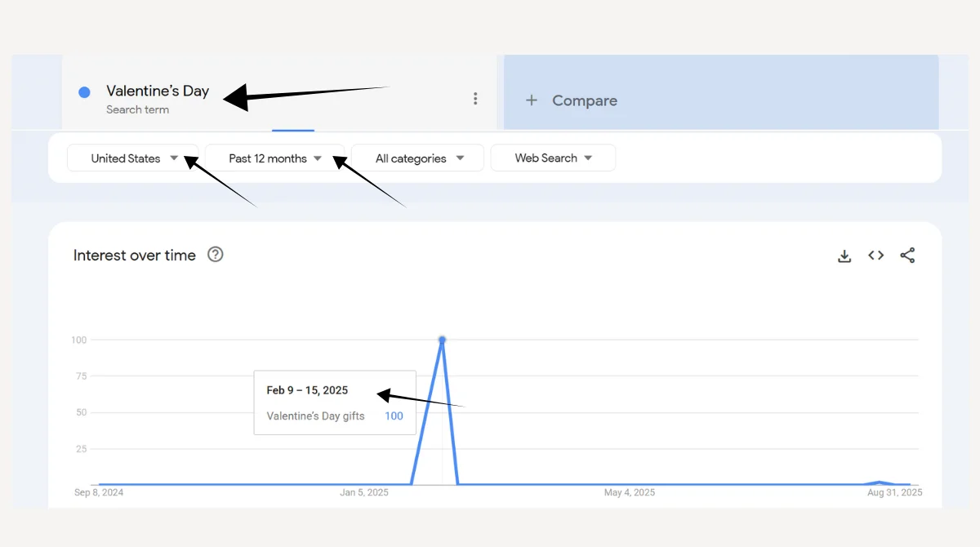
Task: Select the peak data point at 100
Action: (x=442, y=340)
